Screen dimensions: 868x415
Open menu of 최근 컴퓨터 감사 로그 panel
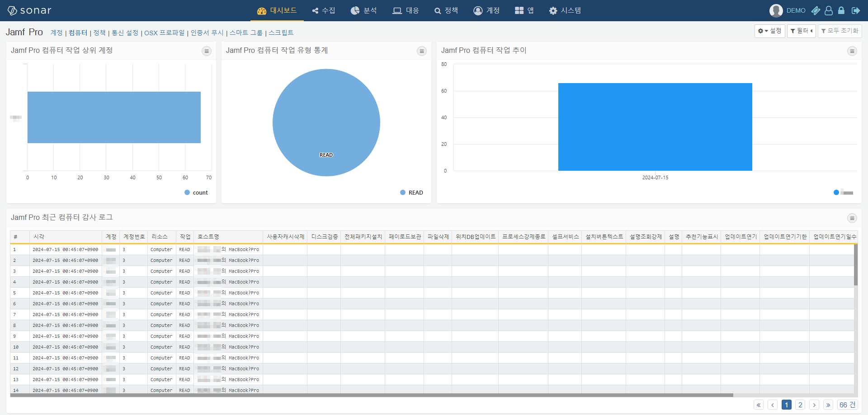coord(852,218)
